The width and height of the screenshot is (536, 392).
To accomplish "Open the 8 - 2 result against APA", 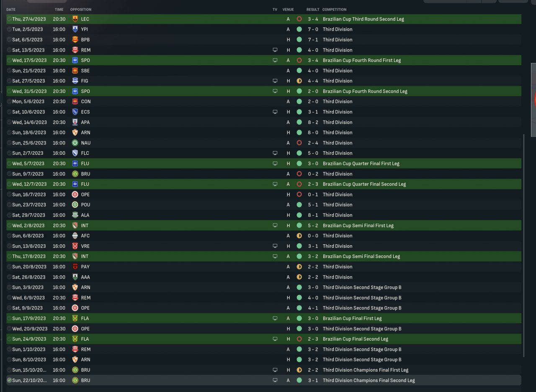I will pyautogui.click(x=312, y=122).
